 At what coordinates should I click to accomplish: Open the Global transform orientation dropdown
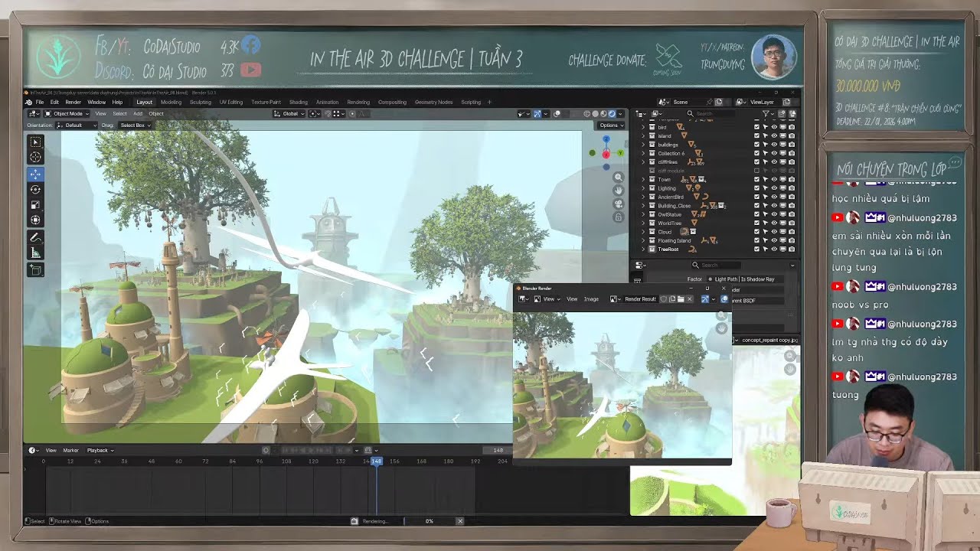[290, 114]
